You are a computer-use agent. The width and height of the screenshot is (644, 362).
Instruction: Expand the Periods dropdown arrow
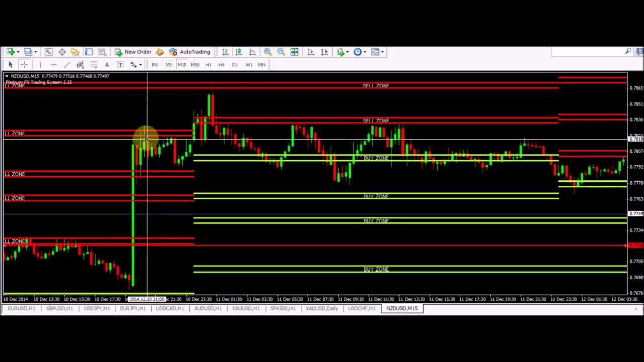[x=365, y=52]
